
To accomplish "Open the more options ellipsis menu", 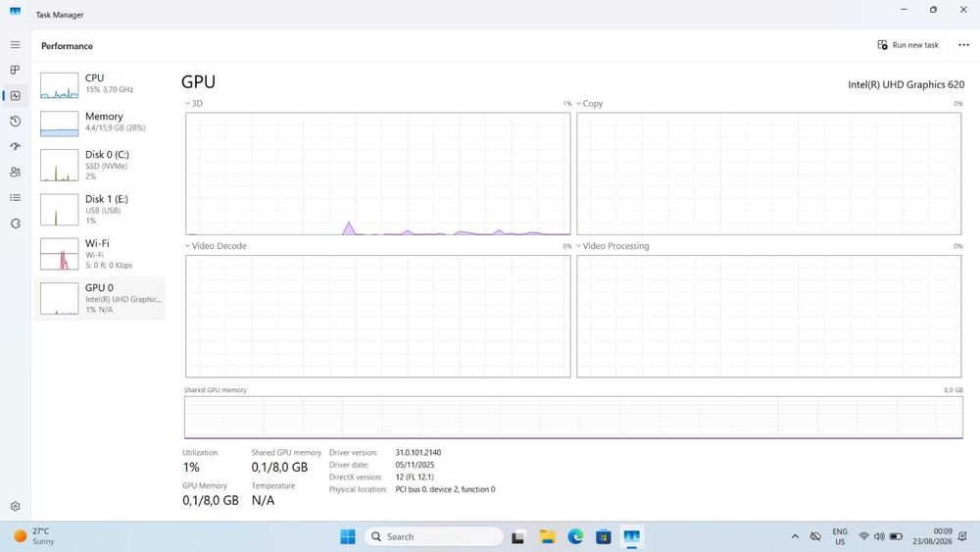I will coord(963,45).
